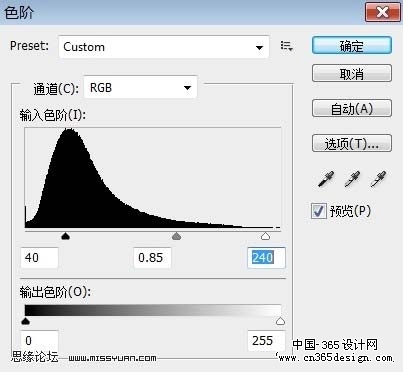Select the black point eyedropper
Viewport: 403px width, 372px height.
click(x=325, y=179)
